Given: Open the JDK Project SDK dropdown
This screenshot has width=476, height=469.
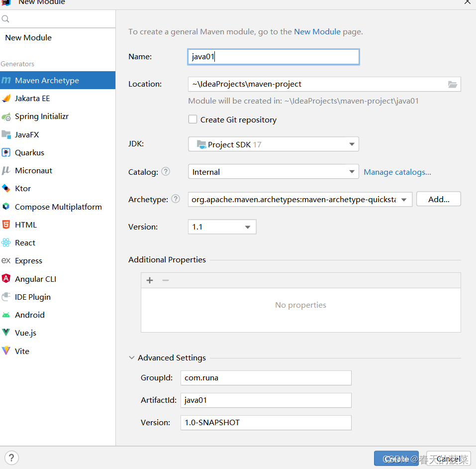Looking at the screenshot, I should pos(274,144).
